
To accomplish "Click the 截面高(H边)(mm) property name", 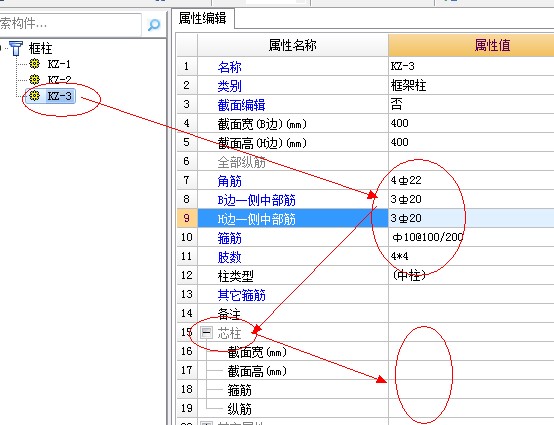I will 262,143.
